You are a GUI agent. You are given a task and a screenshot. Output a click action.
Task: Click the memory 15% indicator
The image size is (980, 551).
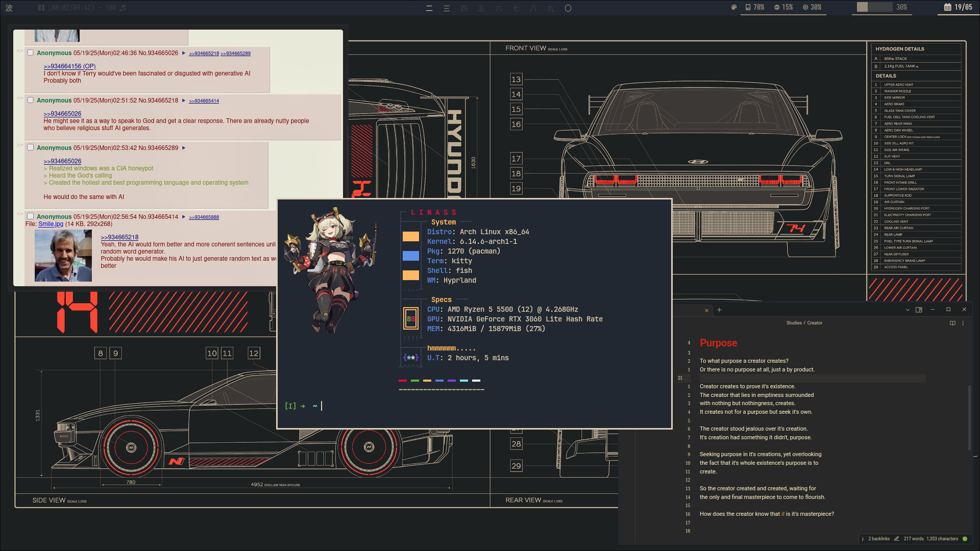(783, 7)
